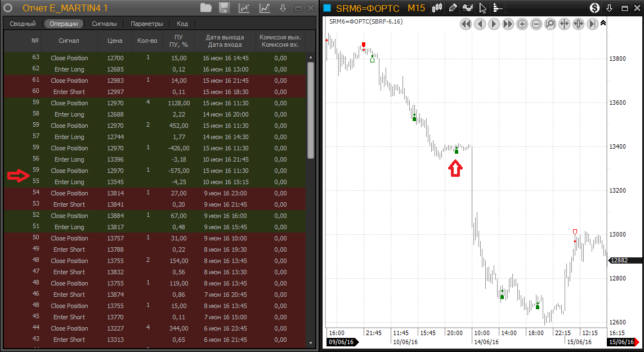Screen dimensions: 644x352
Task: Click the operations table vertical scrollbar
Action: (x=311, y=113)
